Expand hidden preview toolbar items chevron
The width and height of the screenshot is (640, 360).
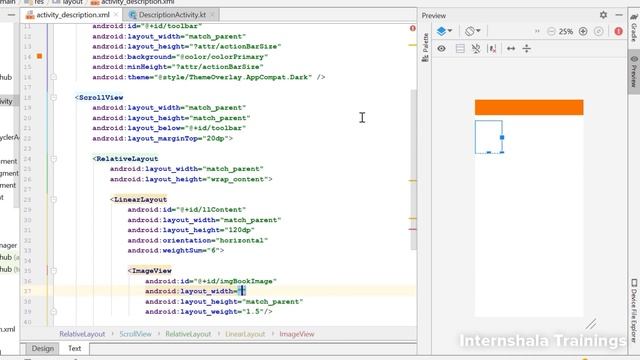(537, 31)
